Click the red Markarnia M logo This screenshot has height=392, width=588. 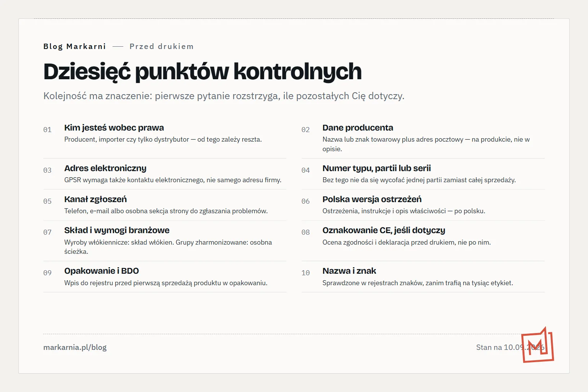tap(537, 345)
